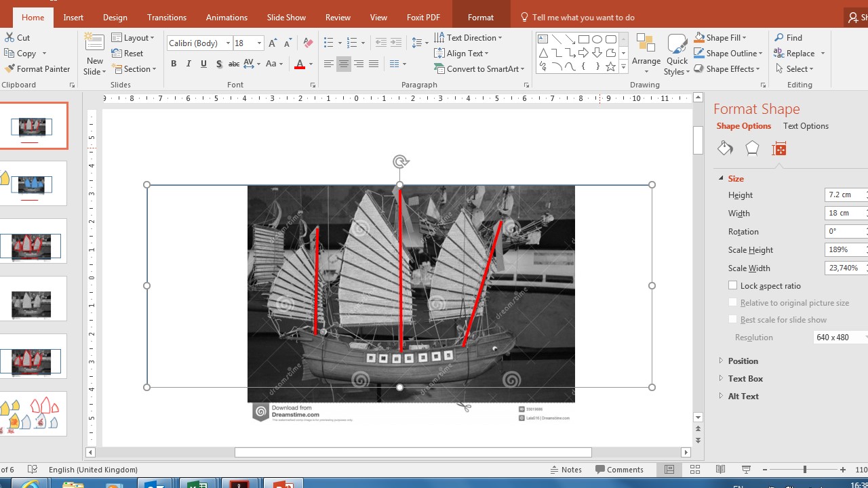The width and height of the screenshot is (868, 488).
Task: Apply the Format Painter tool
Action: 37,69
